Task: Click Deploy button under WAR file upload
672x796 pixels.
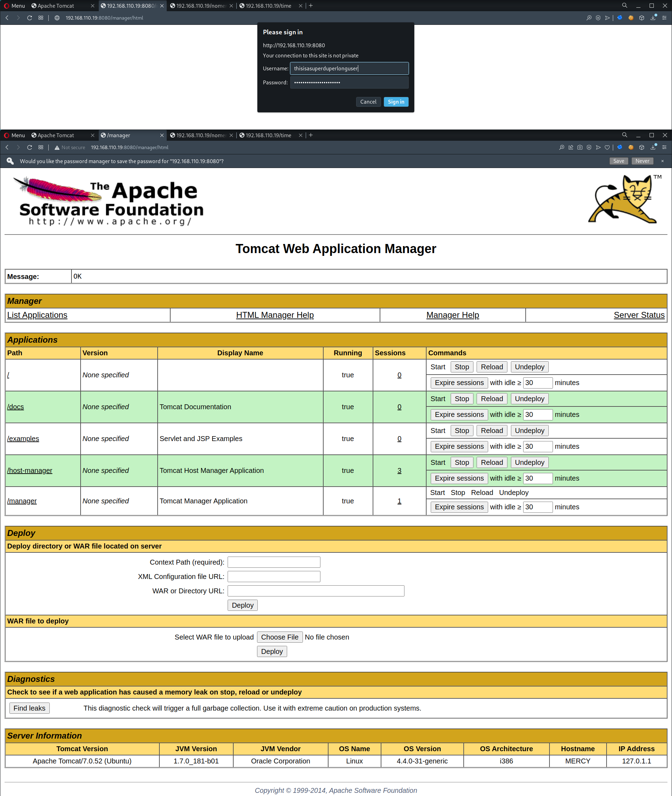Action: (x=272, y=652)
